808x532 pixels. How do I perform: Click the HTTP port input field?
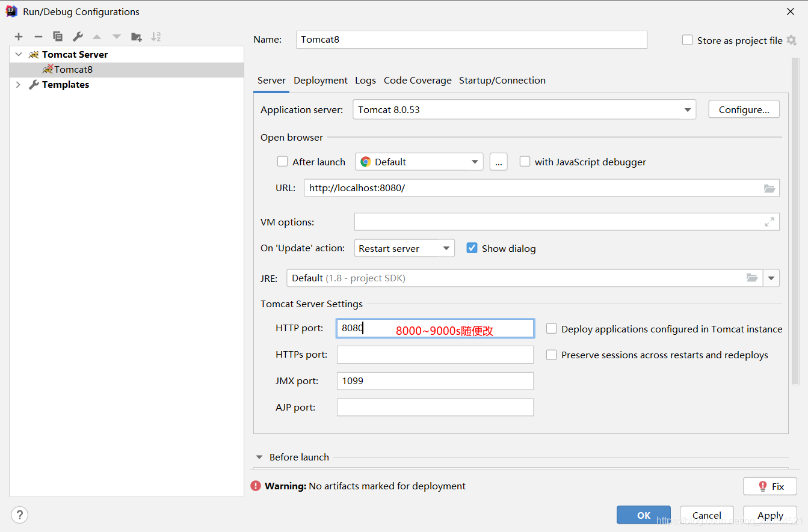[435, 328]
